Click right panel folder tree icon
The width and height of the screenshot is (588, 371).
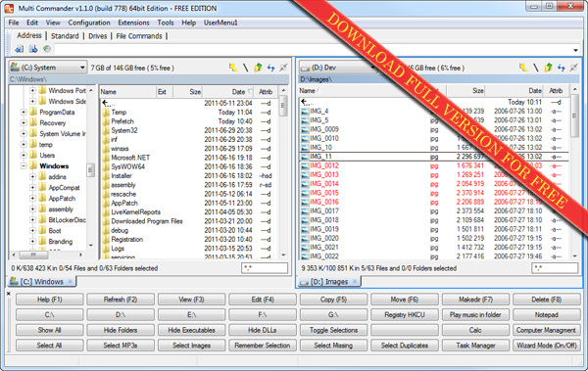[523, 68]
